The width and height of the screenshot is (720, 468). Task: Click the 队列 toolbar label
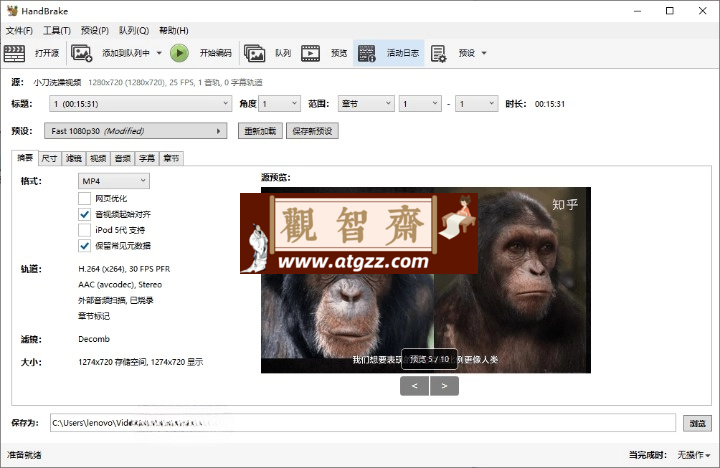pyautogui.click(x=283, y=53)
